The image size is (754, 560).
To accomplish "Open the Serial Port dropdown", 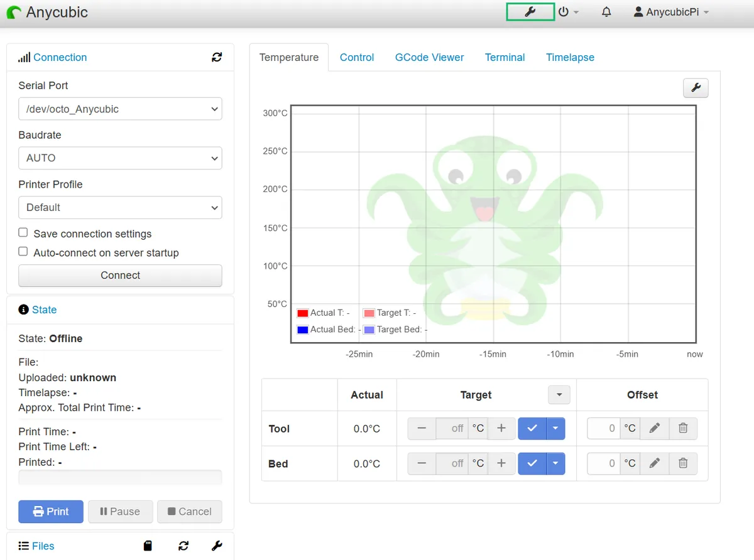I will [120, 109].
